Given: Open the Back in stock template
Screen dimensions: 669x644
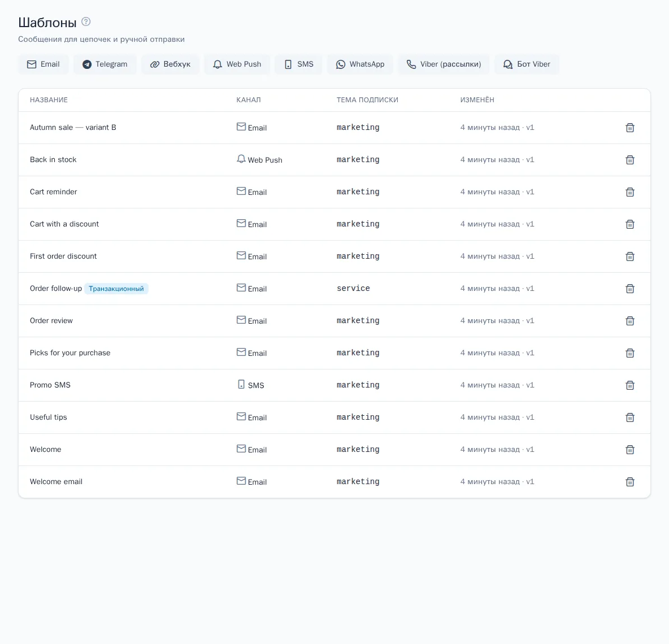Looking at the screenshot, I should [53, 159].
